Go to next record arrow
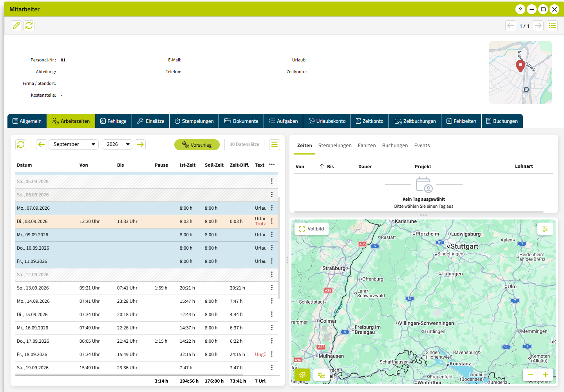Viewport: 564px width, 392px height. coord(538,26)
